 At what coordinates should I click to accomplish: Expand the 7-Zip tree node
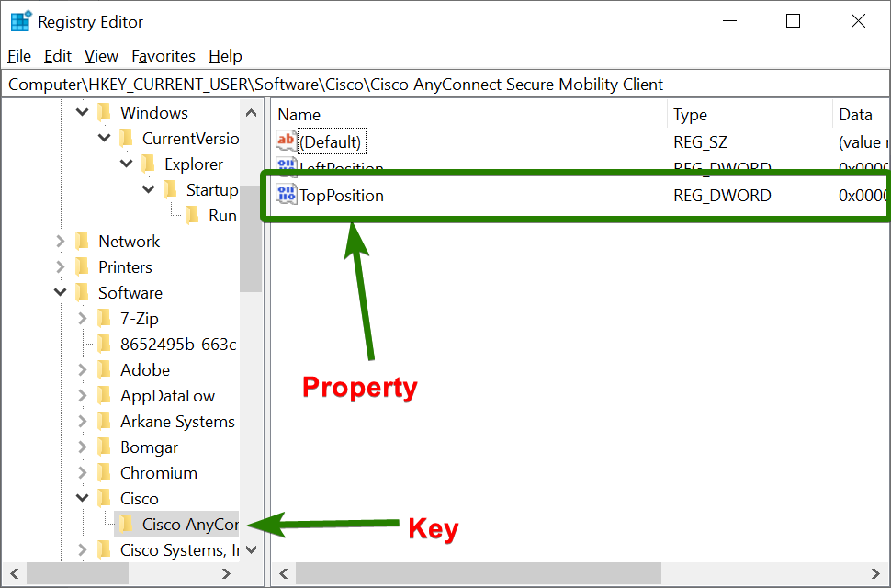83,318
